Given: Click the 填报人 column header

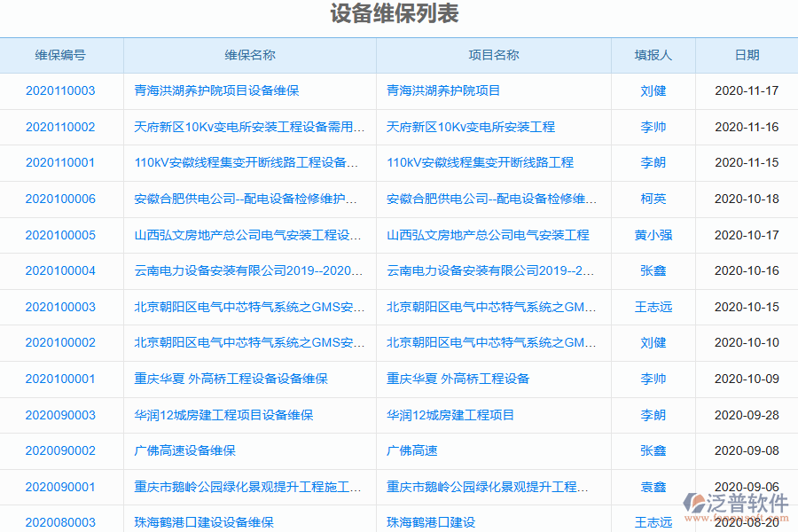Looking at the screenshot, I should pos(653,54).
